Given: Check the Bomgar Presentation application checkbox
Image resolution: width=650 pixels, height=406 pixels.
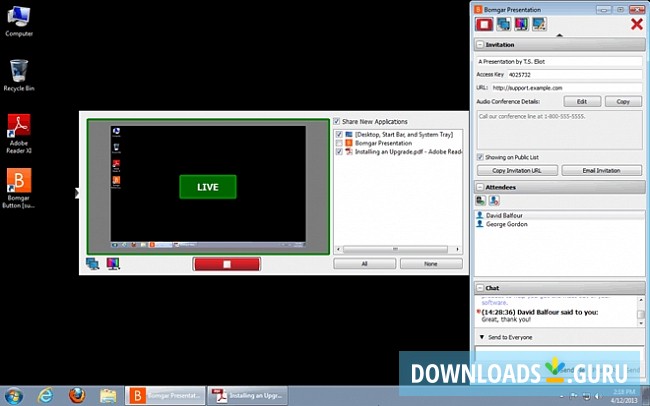Looking at the screenshot, I should [x=339, y=143].
